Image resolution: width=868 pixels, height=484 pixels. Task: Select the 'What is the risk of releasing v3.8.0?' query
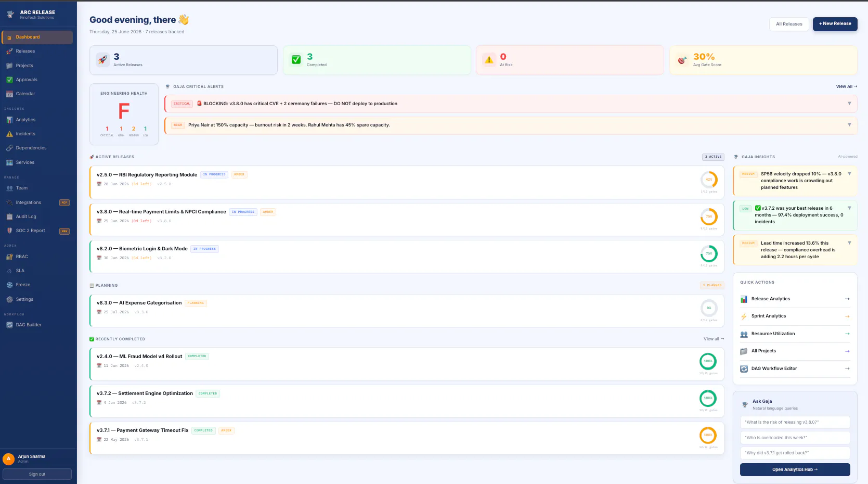pyautogui.click(x=795, y=423)
